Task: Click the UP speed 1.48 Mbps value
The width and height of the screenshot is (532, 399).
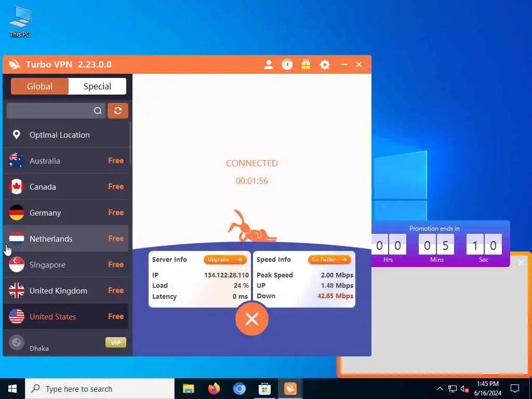Action: pyautogui.click(x=337, y=286)
